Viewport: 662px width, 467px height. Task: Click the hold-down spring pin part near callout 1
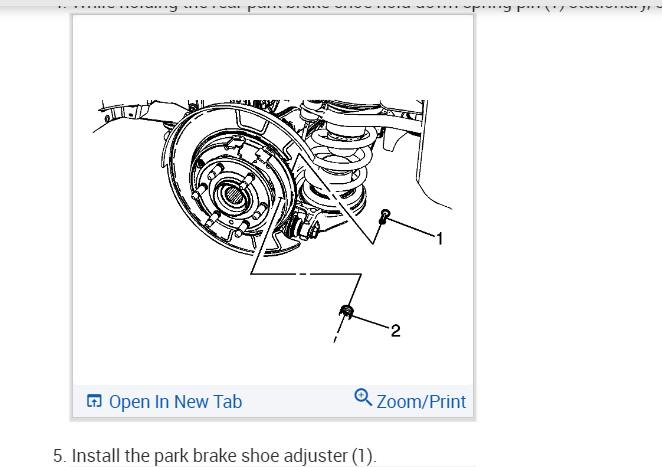point(385,216)
